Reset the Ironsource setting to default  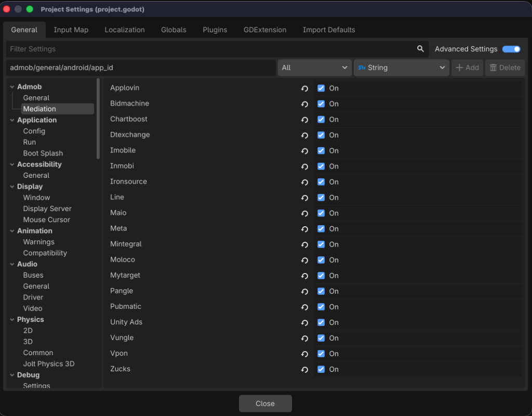[x=304, y=183]
